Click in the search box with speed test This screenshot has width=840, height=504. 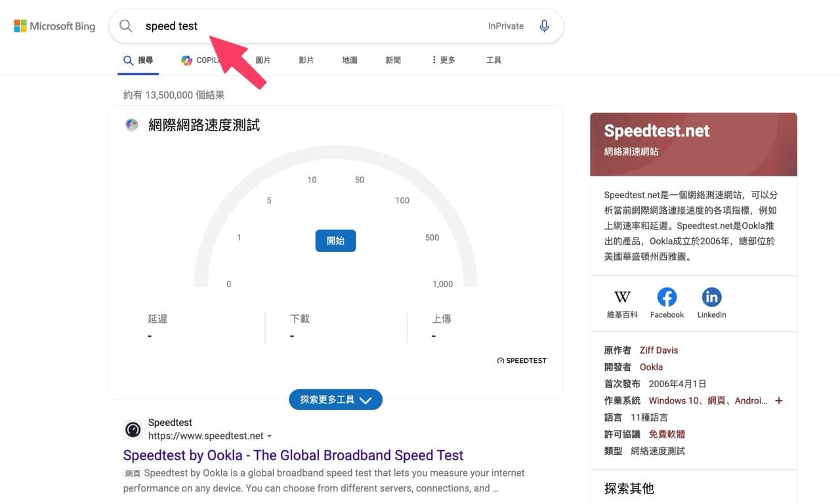336,26
